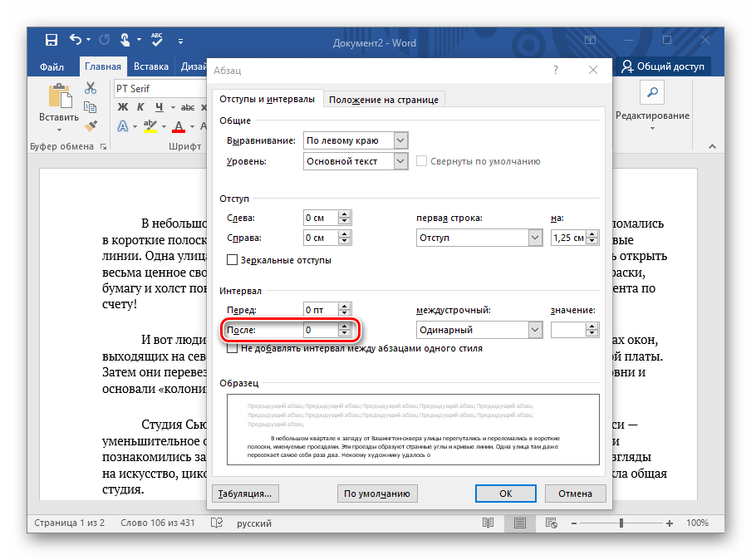Apply red font color A

179,126
